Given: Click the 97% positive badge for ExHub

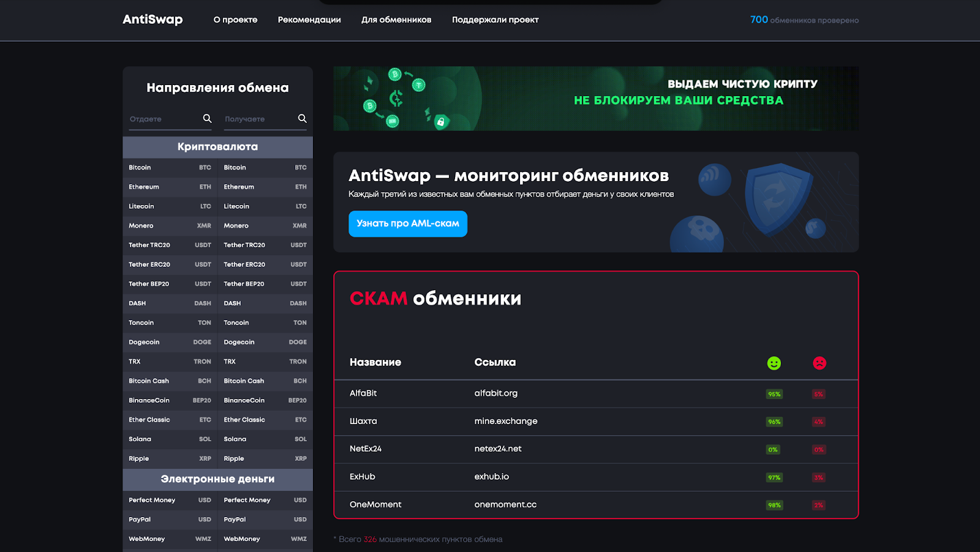Looking at the screenshot, I should click(774, 477).
